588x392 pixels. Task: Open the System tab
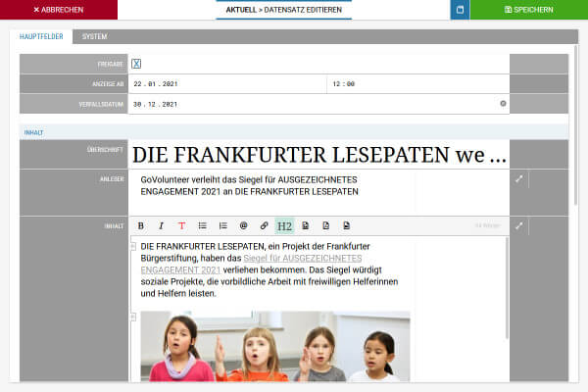click(x=94, y=36)
